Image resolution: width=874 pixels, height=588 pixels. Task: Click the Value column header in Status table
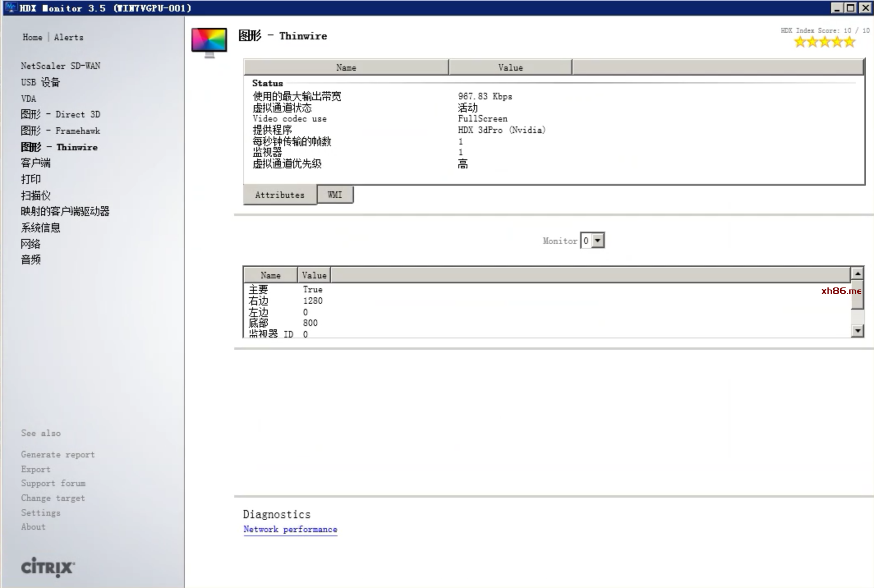coord(511,67)
